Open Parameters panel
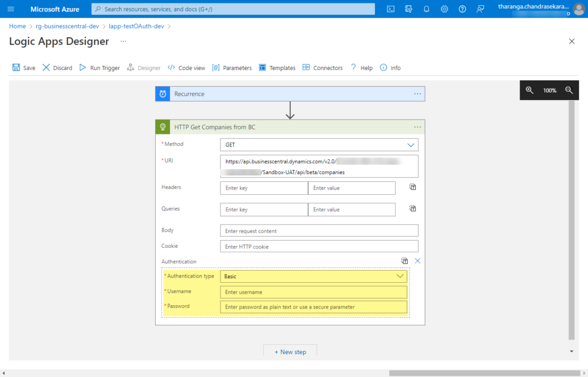Screen dimensions: 588x377 pyautogui.click(x=232, y=68)
